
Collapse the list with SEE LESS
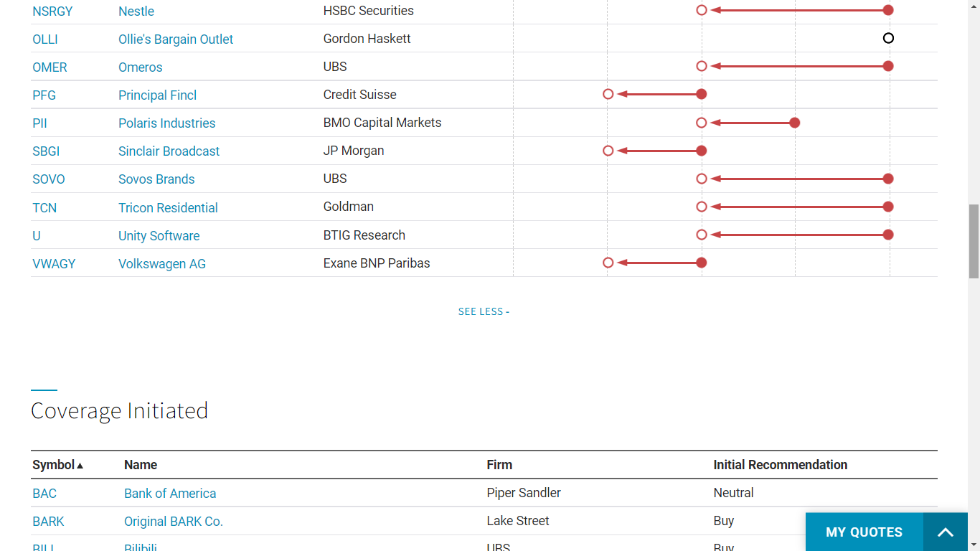click(x=484, y=311)
